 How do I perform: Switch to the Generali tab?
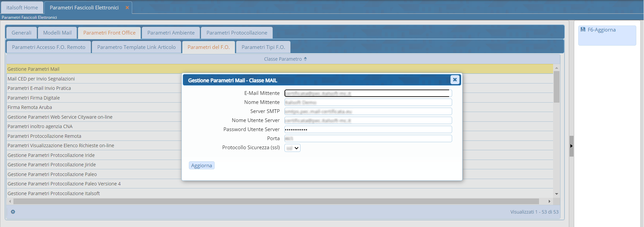click(x=21, y=33)
